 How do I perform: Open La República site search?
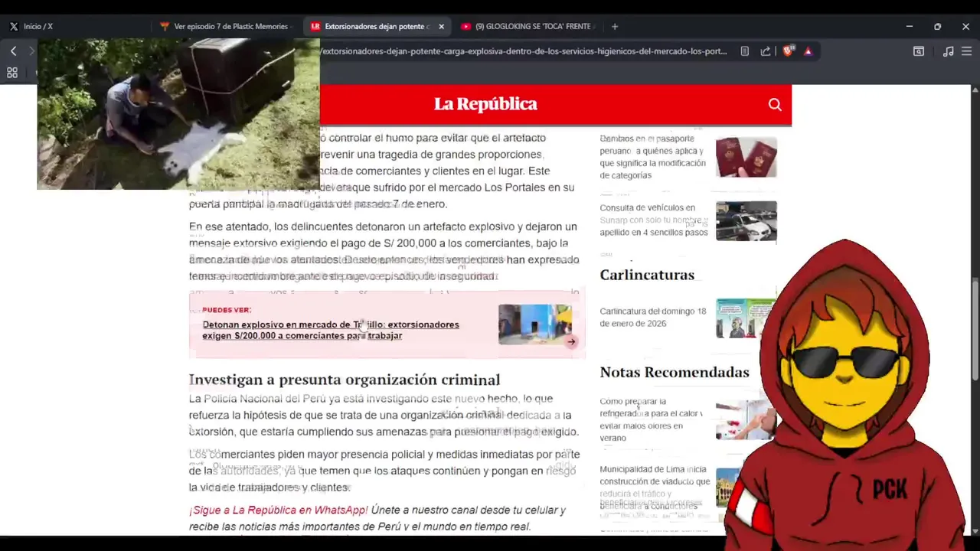(x=775, y=105)
